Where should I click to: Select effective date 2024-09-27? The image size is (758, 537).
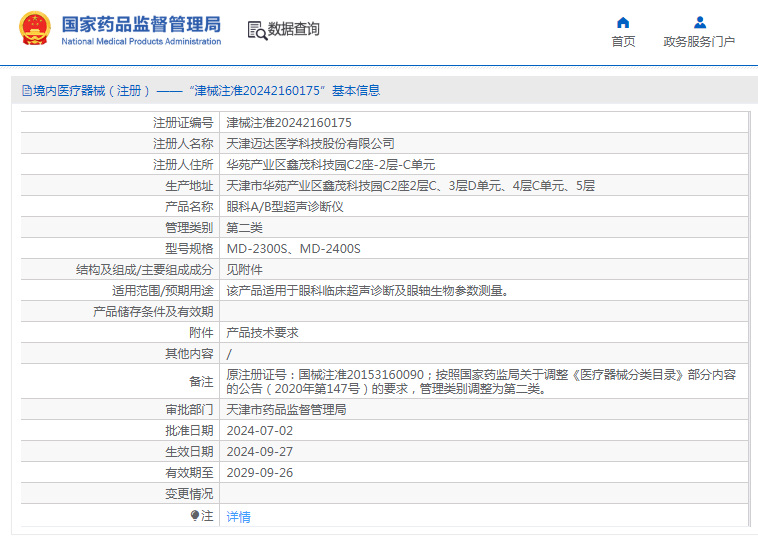click(260, 452)
